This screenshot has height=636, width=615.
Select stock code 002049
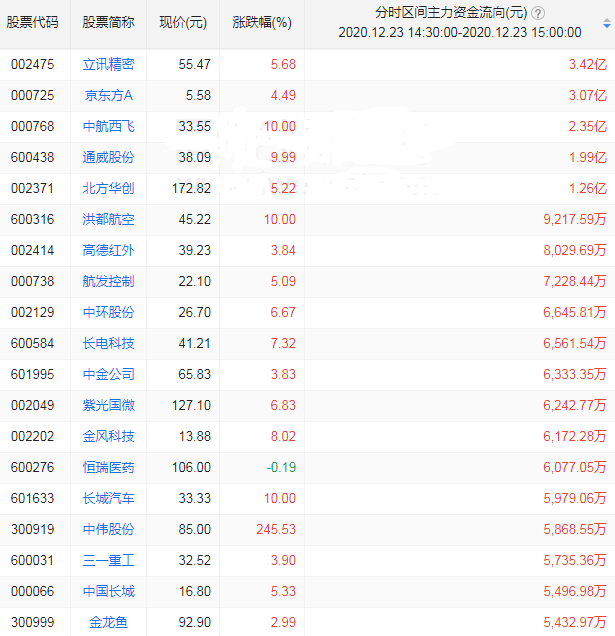click(32, 406)
